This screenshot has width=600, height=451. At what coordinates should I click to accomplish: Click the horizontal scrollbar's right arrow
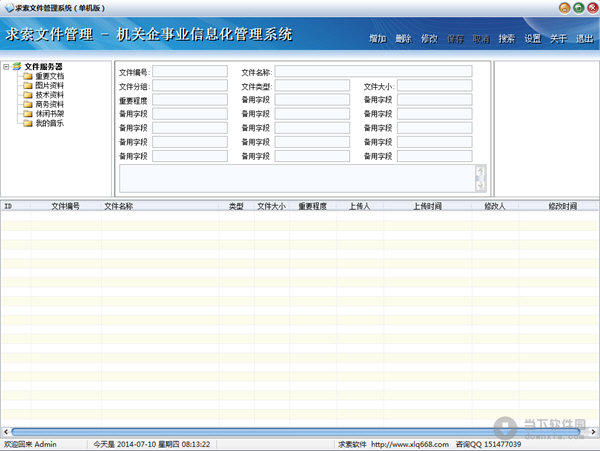pyautogui.click(x=593, y=432)
